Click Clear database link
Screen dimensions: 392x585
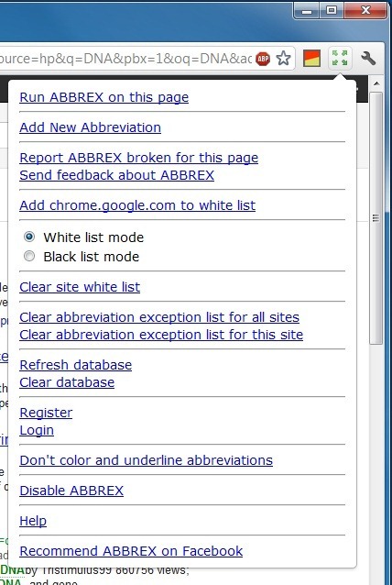click(67, 382)
